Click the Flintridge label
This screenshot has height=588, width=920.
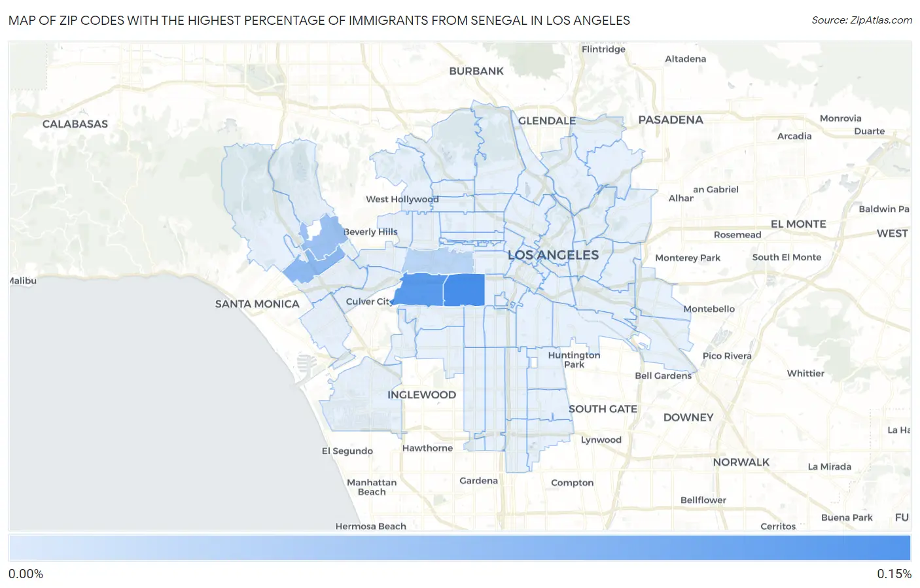click(603, 49)
